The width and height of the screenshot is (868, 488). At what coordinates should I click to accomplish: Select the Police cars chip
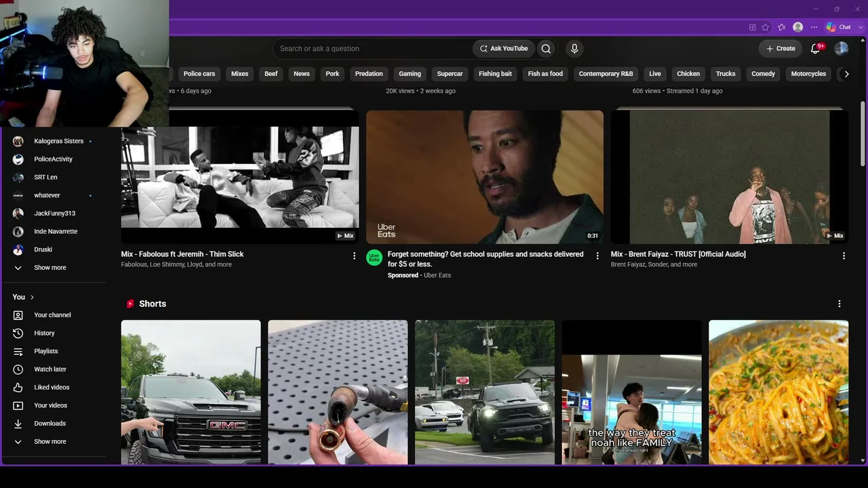click(199, 74)
